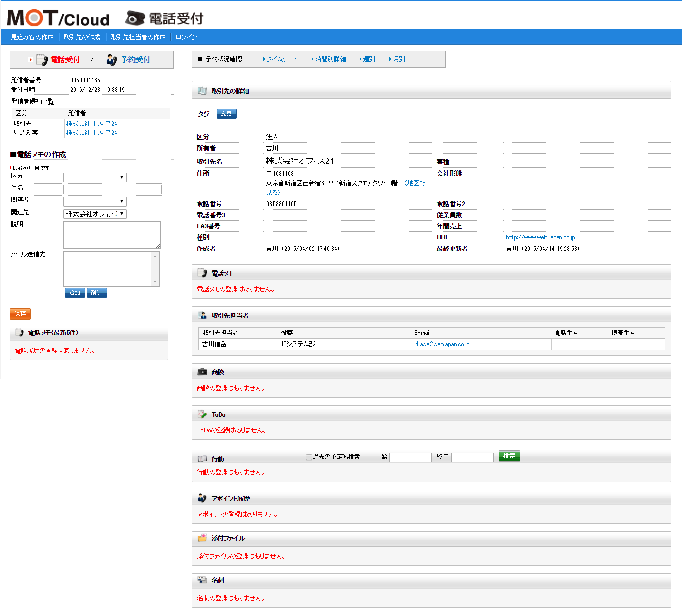Open the www.webJapan.co.jp URL link
The width and height of the screenshot is (682, 616).
point(540,237)
